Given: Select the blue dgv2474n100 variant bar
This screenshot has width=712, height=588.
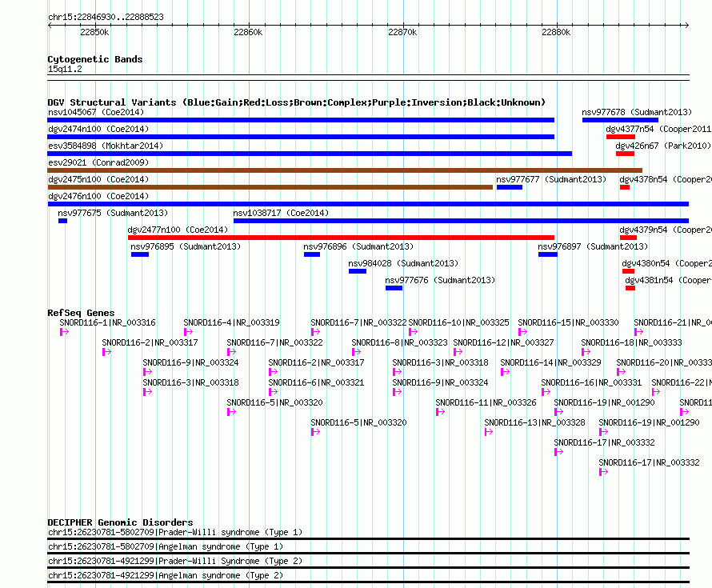Looking at the screenshot, I should (301, 137).
